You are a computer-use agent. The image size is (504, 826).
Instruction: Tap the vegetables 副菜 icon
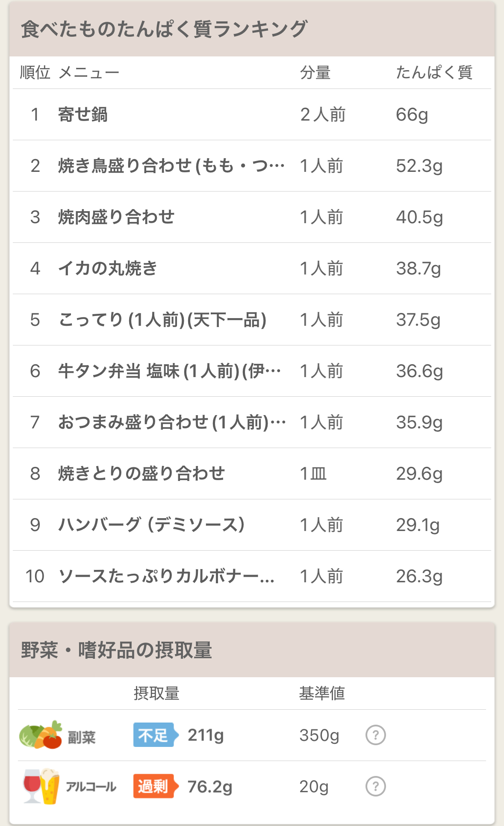click(x=41, y=735)
